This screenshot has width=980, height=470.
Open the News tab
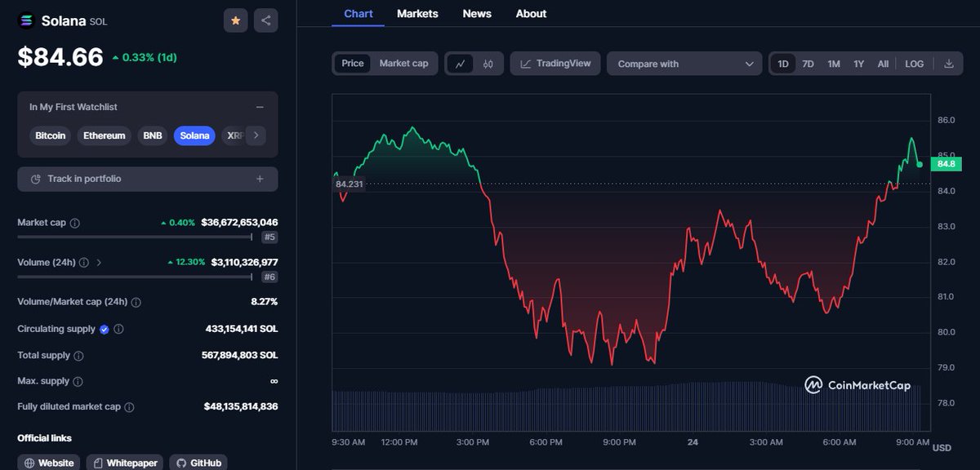tap(477, 14)
